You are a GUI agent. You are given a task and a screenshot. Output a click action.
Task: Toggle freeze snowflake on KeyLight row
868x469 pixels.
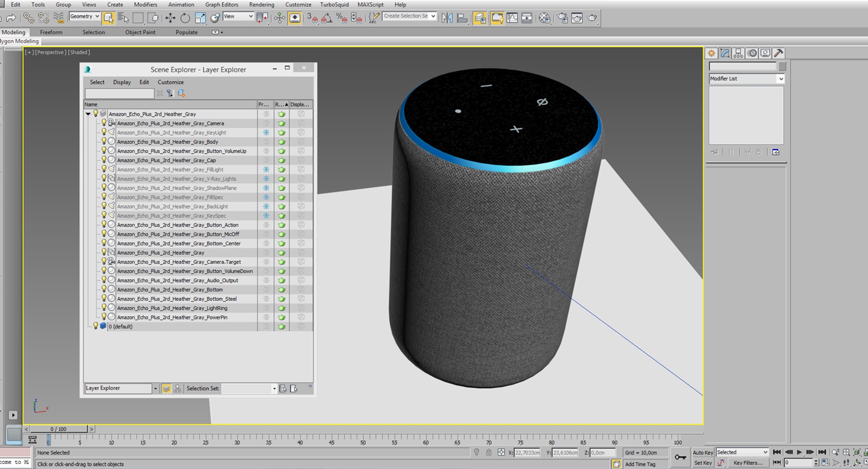tap(266, 132)
